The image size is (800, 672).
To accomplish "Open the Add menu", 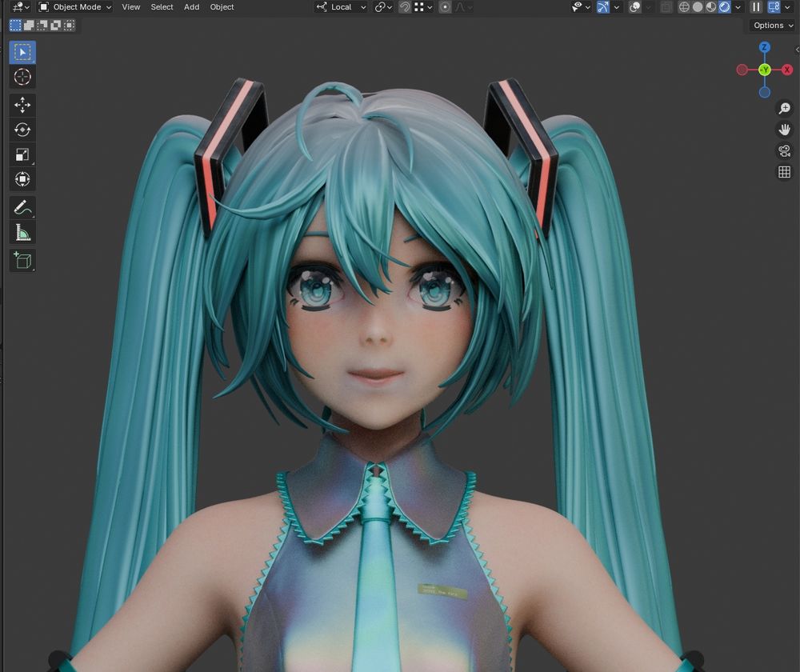I will (191, 7).
